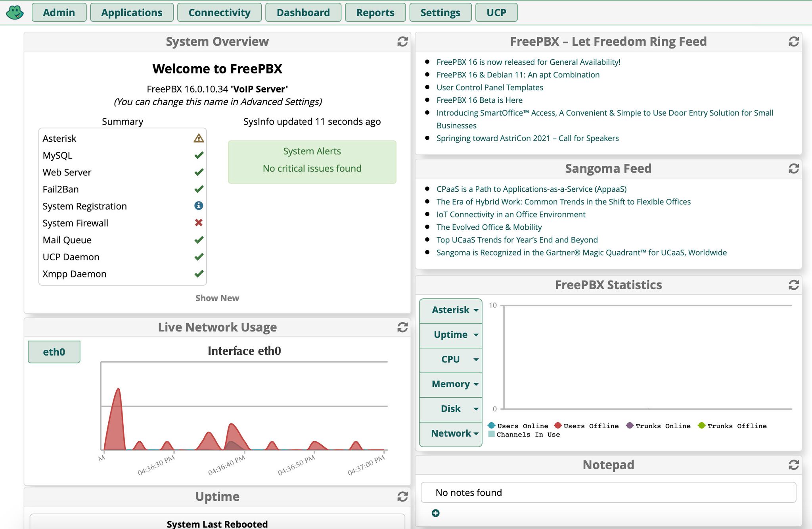Expand the Memory statistics dropdown
This screenshot has width=812, height=529.
click(x=451, y=385)
